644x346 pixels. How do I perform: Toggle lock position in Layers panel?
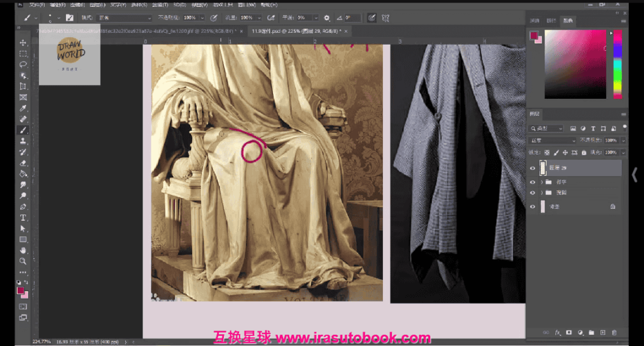(565, 152)
